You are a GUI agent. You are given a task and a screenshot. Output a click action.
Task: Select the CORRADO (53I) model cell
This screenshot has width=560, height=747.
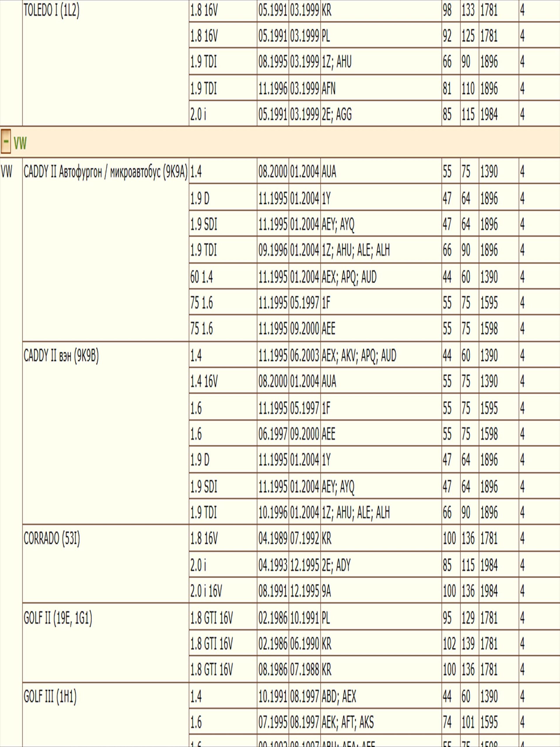pos(52,538)
